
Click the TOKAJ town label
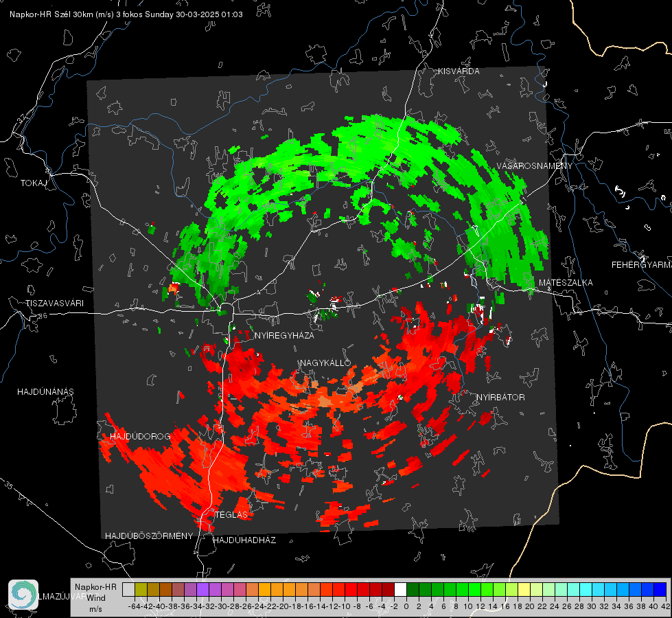point(34,183)
